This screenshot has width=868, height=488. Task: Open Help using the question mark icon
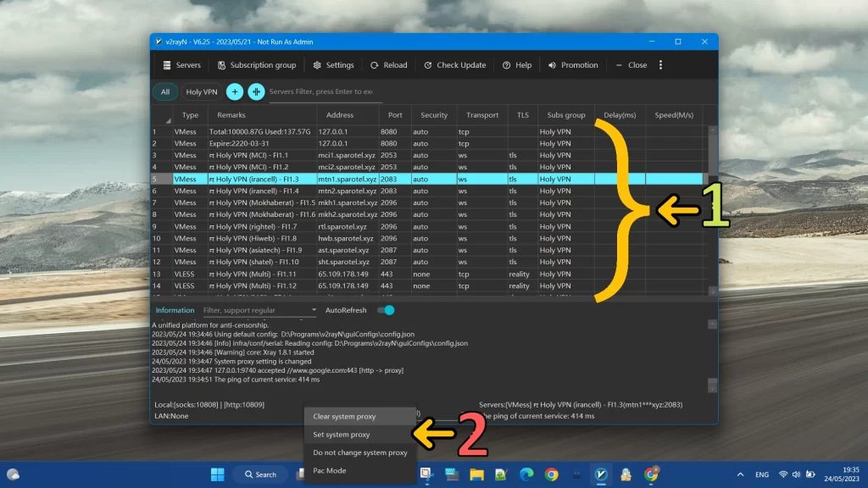[506, 64]
